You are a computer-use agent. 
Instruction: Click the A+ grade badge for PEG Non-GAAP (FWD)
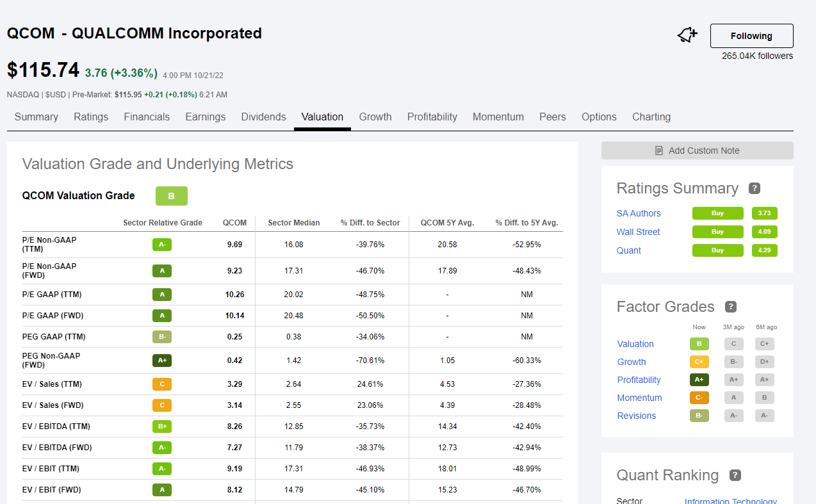coord(162,361)
